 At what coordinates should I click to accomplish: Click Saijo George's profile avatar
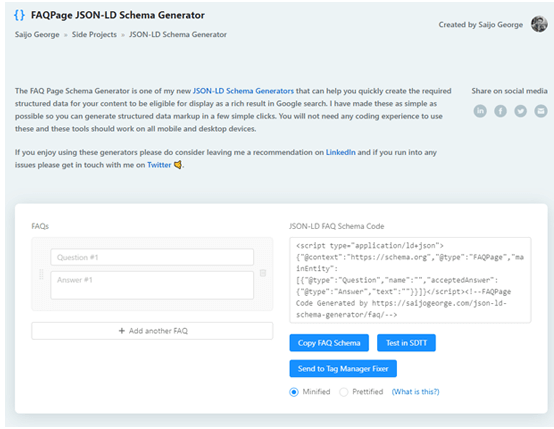pyautogui.click(x=539, y=24)
